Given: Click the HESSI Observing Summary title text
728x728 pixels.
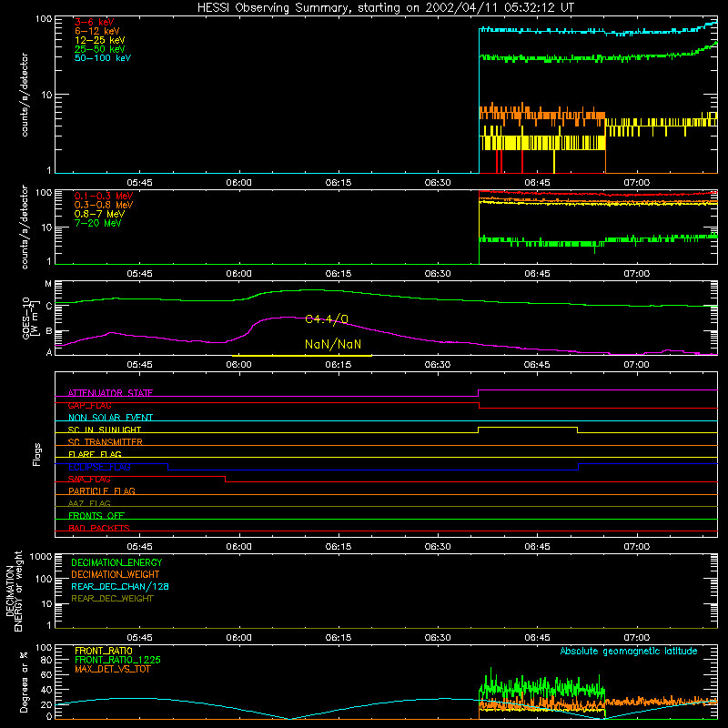Looking at the screenshot, I should coord(385,8).
